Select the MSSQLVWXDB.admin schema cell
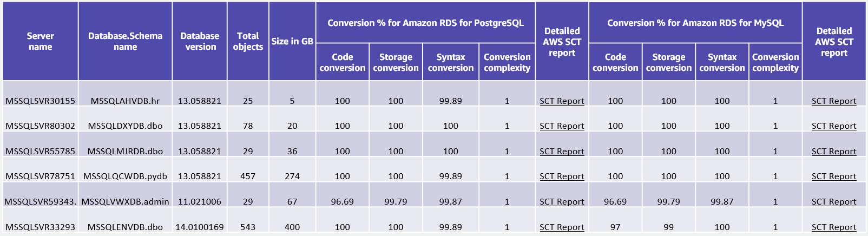The height and width of the screenshot is (236, 868). click(125, 202)
